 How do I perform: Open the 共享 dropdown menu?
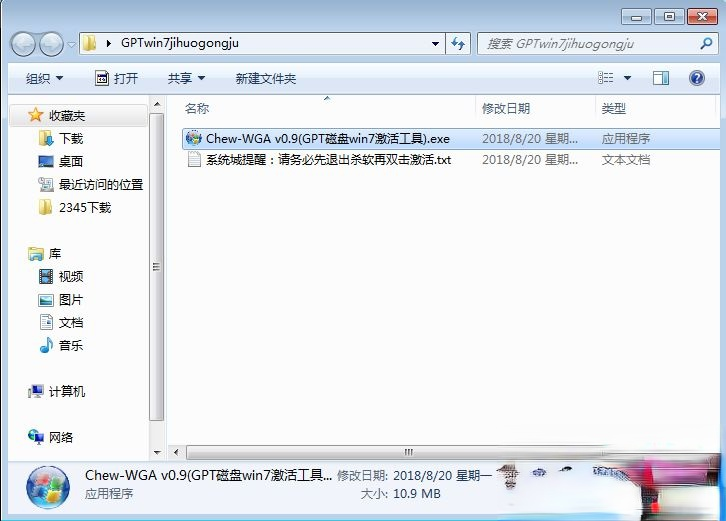pyautogui.click(x=186, y=78)
